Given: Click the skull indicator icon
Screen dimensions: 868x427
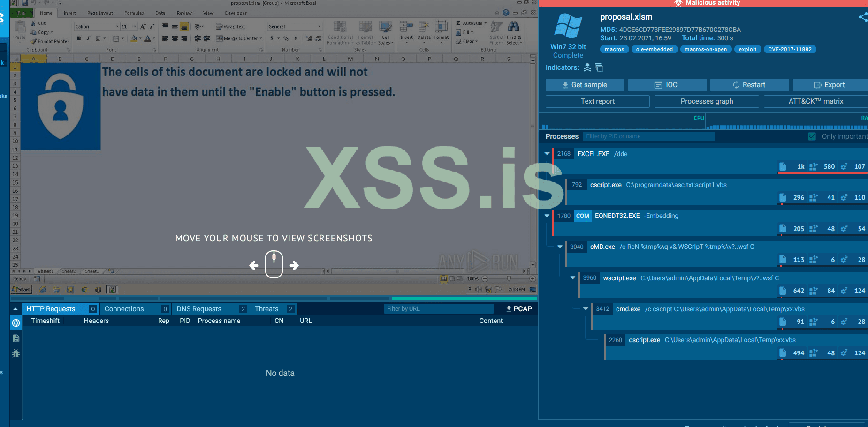Looking at the screenshot, I should tap(587, 67).
